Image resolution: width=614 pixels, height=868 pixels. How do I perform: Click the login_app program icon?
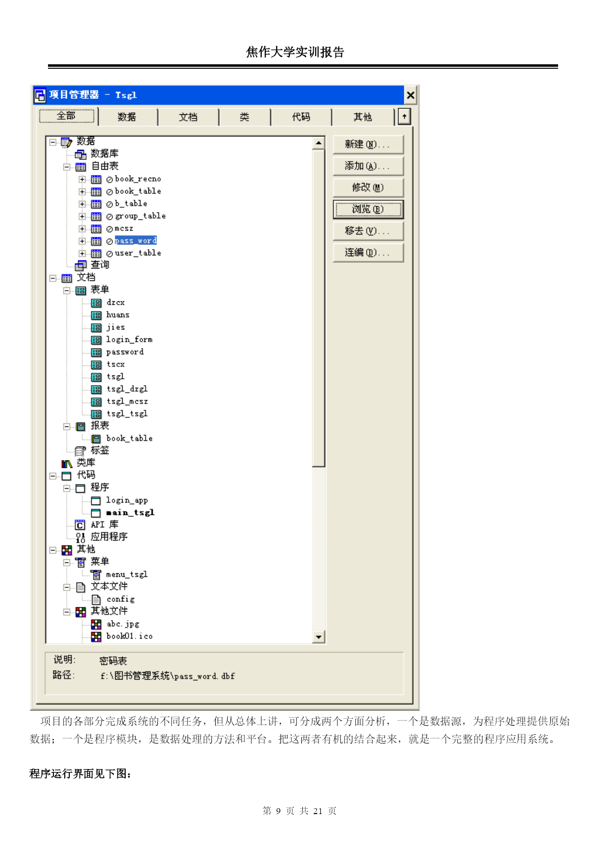pos(96,501)
